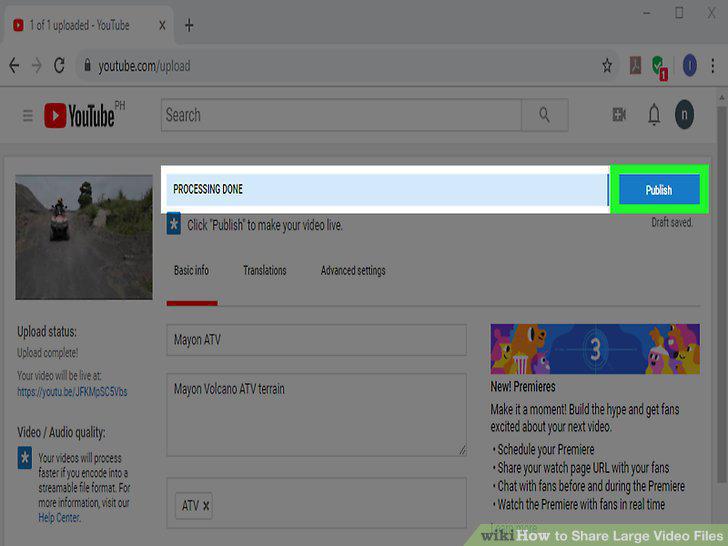Click the search magnifier button
728x546 pixels.
coord(545,115)
